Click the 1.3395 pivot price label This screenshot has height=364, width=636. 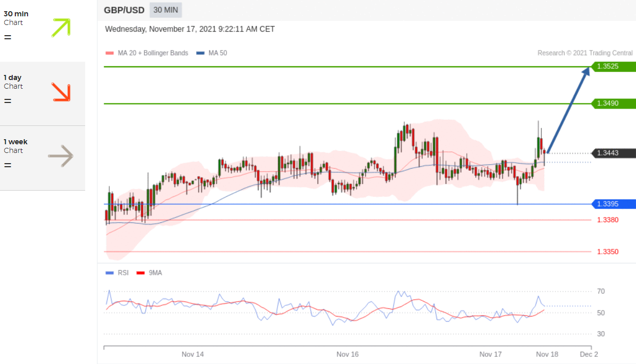pos(614,204)
